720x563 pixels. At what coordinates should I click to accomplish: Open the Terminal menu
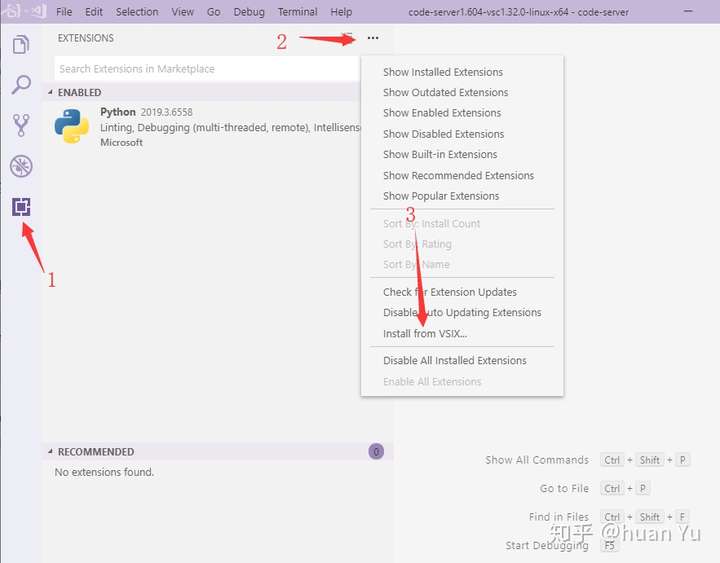pyautogui.click(x=297, y=12)
